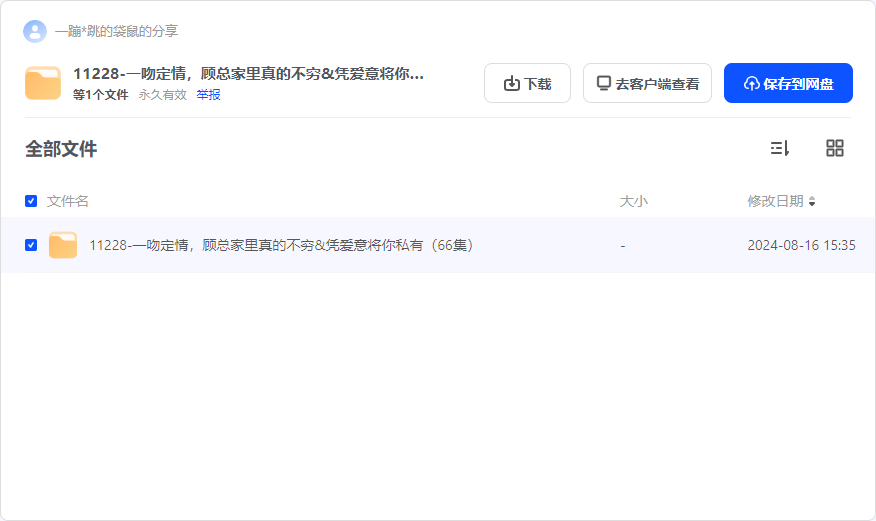Click the 文件名 column header
The height and width of the screenshot is (521, 876).
(68, 201)
